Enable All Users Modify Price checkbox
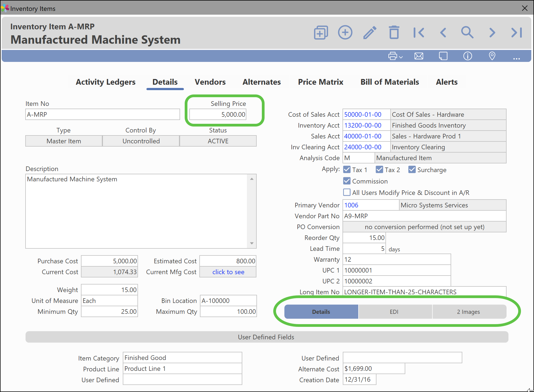Screen dimensions: 534x392 click(347, 192)
